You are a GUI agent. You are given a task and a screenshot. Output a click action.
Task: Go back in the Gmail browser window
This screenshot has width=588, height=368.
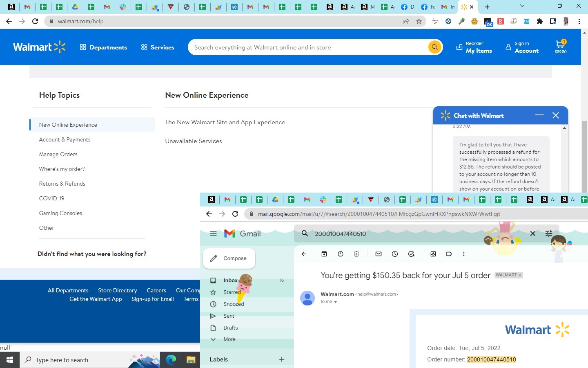coord(209,214)
